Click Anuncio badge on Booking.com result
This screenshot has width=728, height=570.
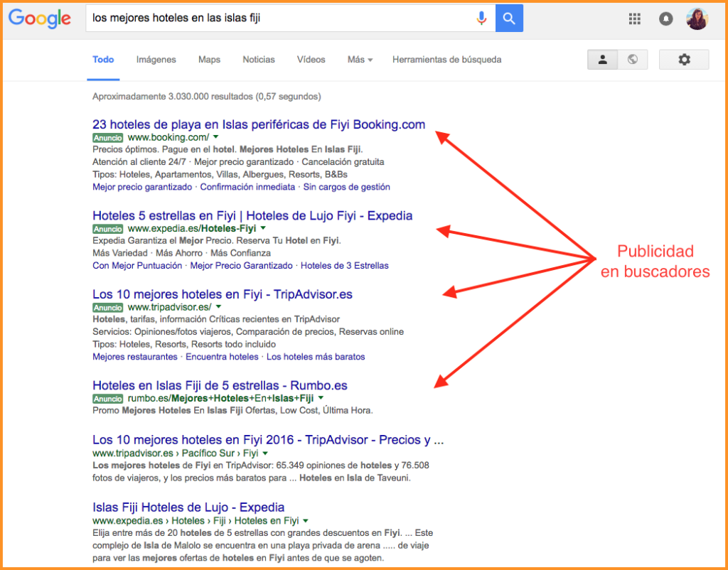point(108,137)
